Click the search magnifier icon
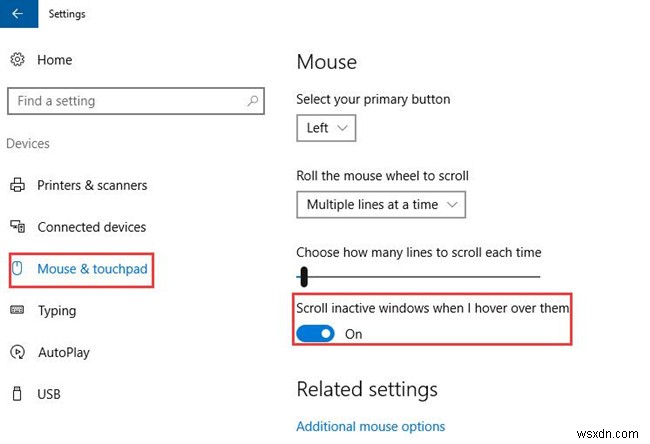The width and height of the screenshot is (650, 444). pos(256,101)
